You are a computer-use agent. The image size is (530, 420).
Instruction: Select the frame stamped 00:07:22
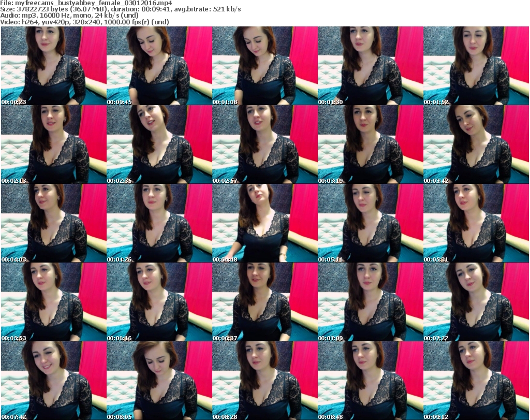pyautogui.click(x=476, y=302)
